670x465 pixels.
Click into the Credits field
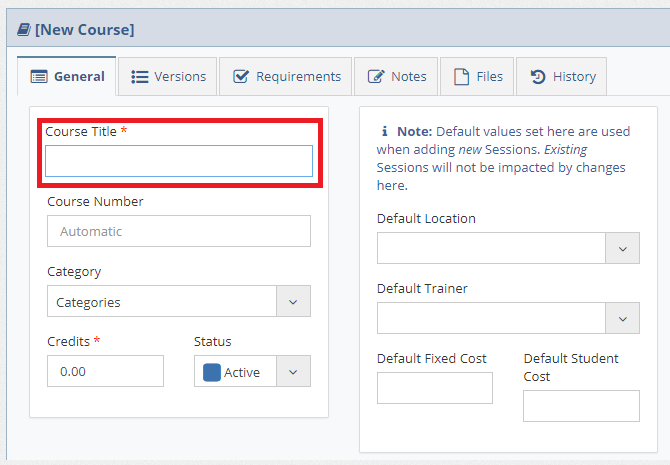105,371
